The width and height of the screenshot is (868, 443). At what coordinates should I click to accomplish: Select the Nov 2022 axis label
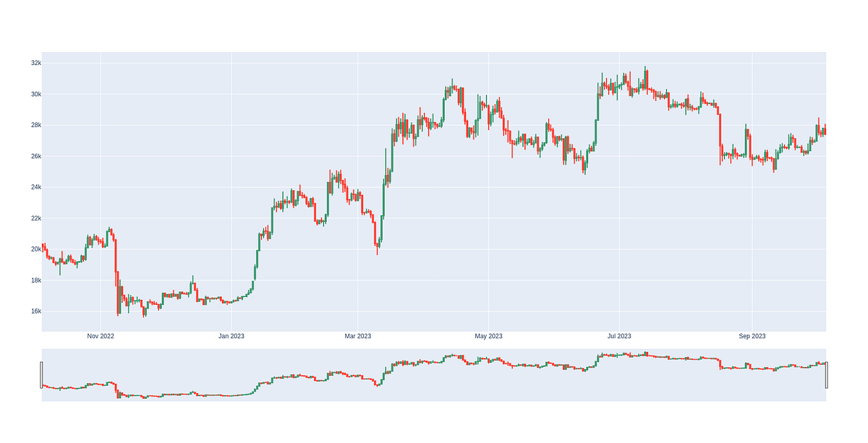pyautogui.click(x=101, y=336)
